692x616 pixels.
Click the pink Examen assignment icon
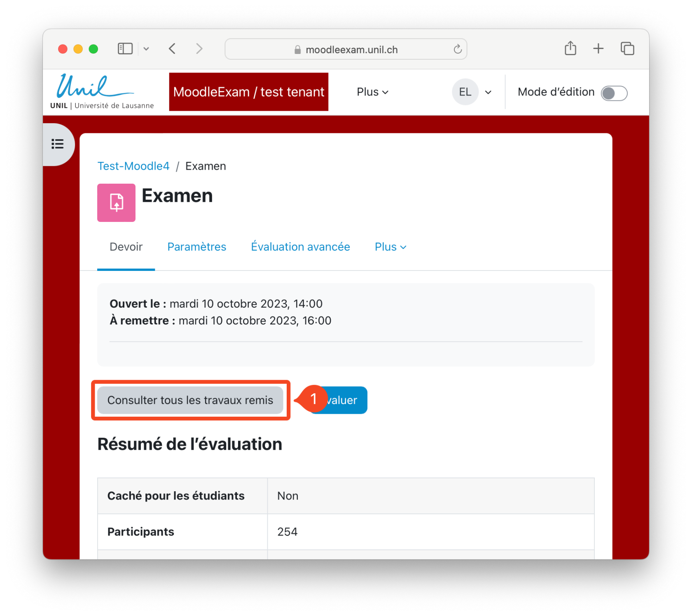116,203
